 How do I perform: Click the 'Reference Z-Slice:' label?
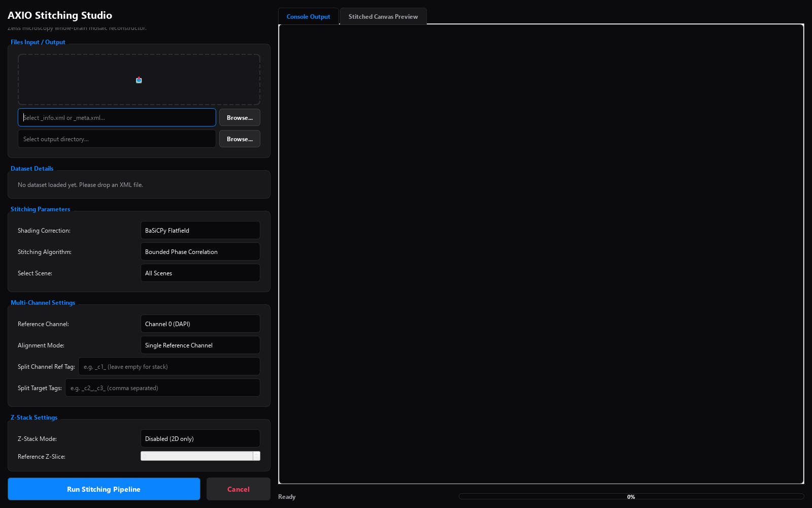[42, 457]
